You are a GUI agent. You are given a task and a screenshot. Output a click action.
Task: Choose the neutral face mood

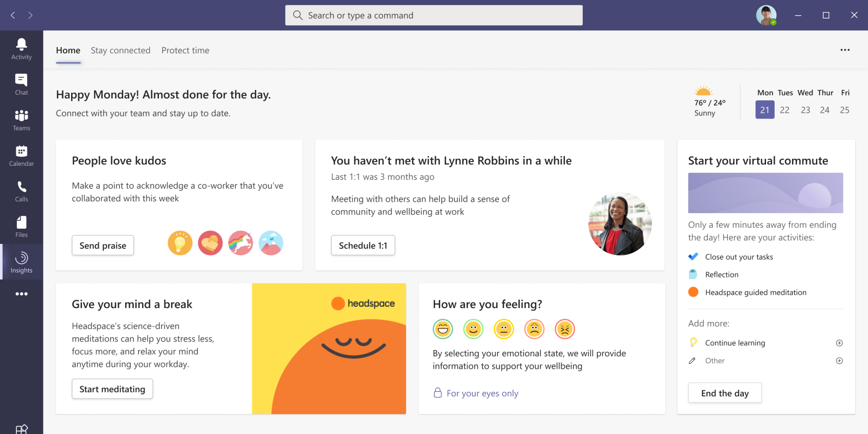503,329
